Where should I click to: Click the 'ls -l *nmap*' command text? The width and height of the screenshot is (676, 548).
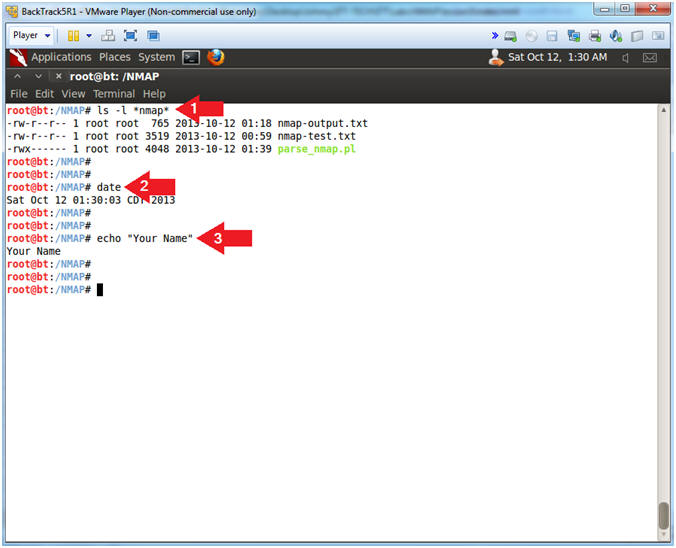pos(133,111)
